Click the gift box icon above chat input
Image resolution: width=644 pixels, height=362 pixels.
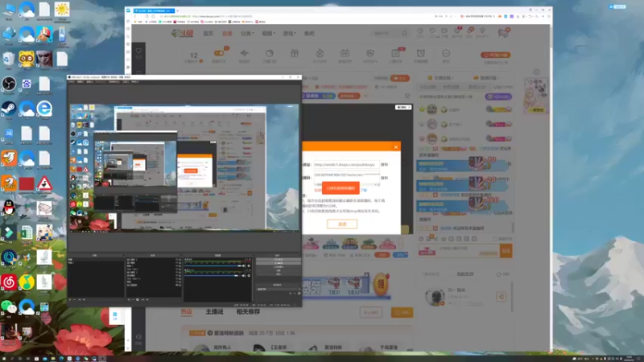point(428,238)
